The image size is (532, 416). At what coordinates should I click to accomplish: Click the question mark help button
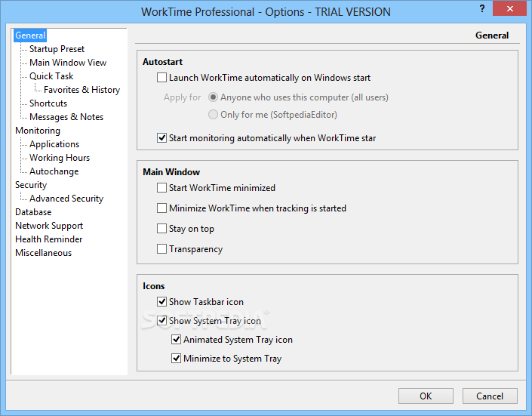[482, 8]
